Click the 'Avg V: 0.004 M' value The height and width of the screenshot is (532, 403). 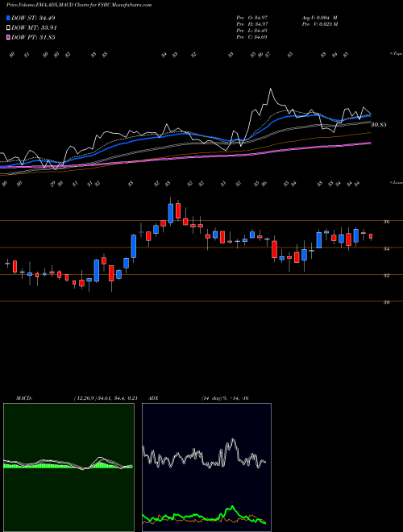[319, 18]
